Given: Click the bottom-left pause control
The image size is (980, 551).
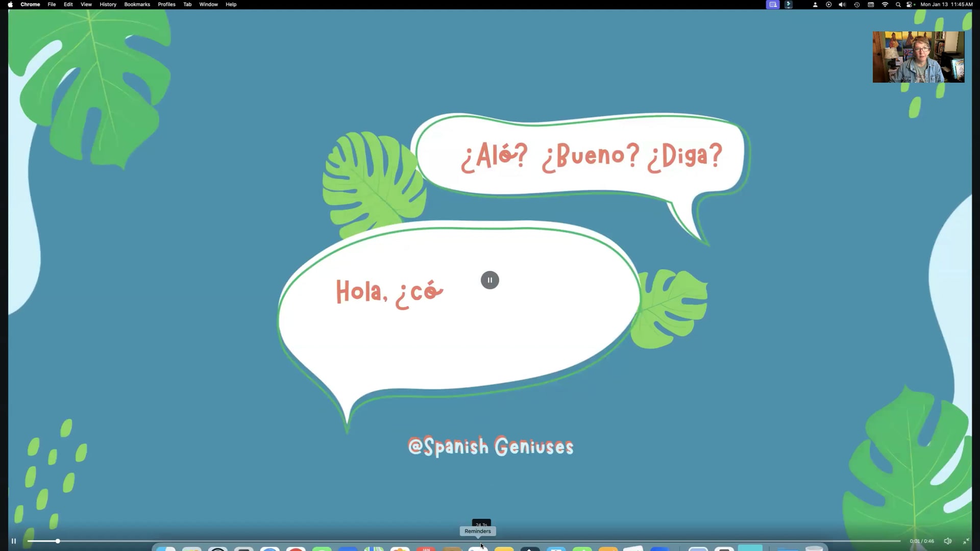Looking at the screenshot, I should point(14,541).
